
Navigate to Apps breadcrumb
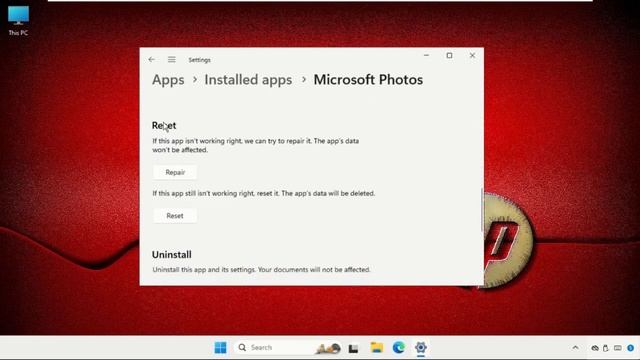(168, 80)
